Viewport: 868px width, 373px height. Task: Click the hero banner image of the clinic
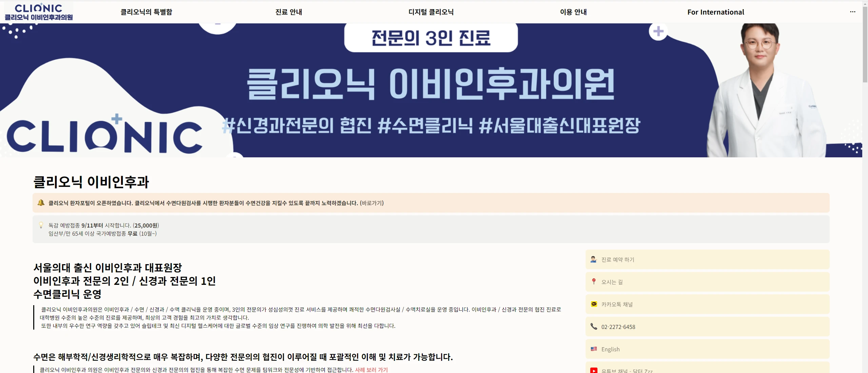(x=431, y=90)
